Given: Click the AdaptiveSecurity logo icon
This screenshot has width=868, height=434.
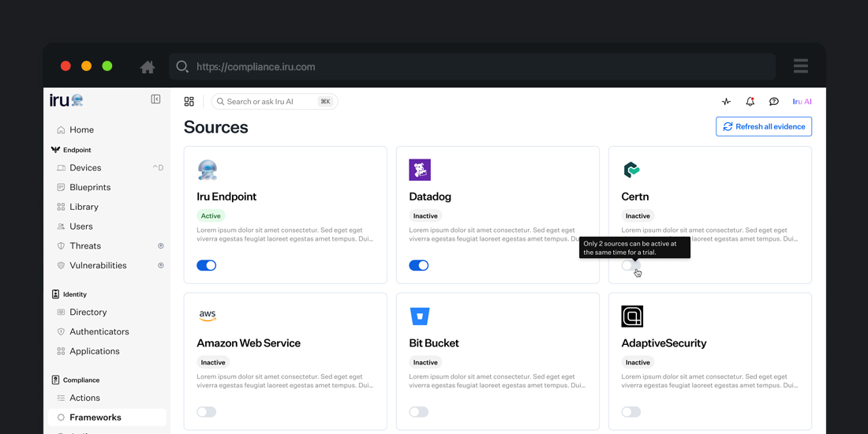Looking at the screenshot, I should [632, 316].
